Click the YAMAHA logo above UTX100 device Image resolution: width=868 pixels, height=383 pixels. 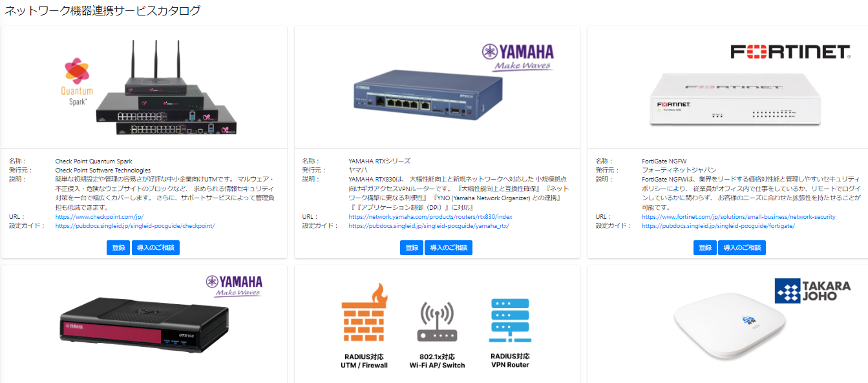[234, 285]
